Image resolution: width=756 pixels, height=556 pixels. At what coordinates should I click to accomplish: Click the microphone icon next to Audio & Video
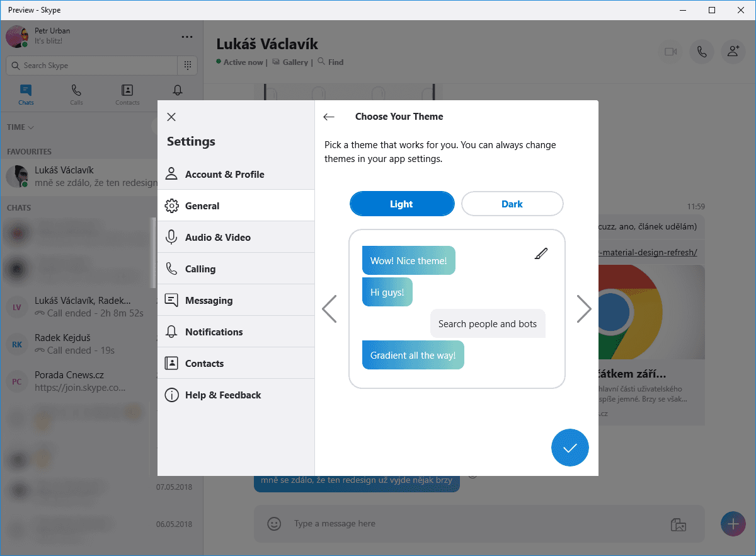point(171,237)
